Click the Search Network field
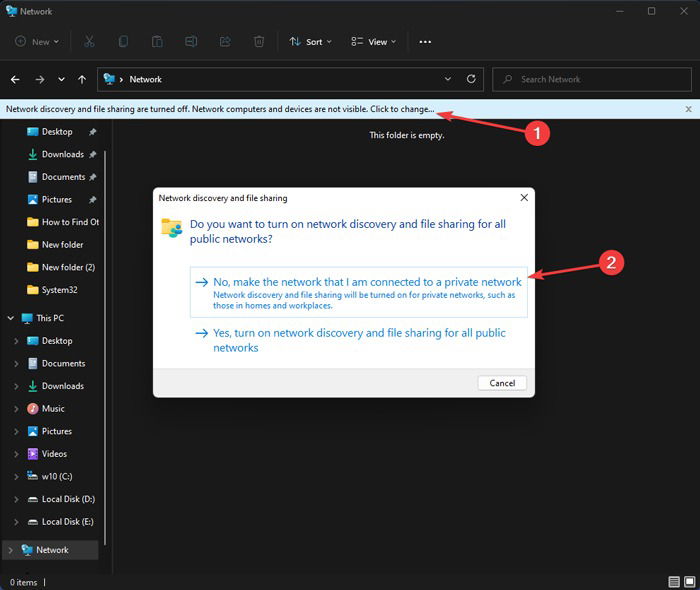Image resolution: width=700 pixels, height=590 pixels. point(592,79)
